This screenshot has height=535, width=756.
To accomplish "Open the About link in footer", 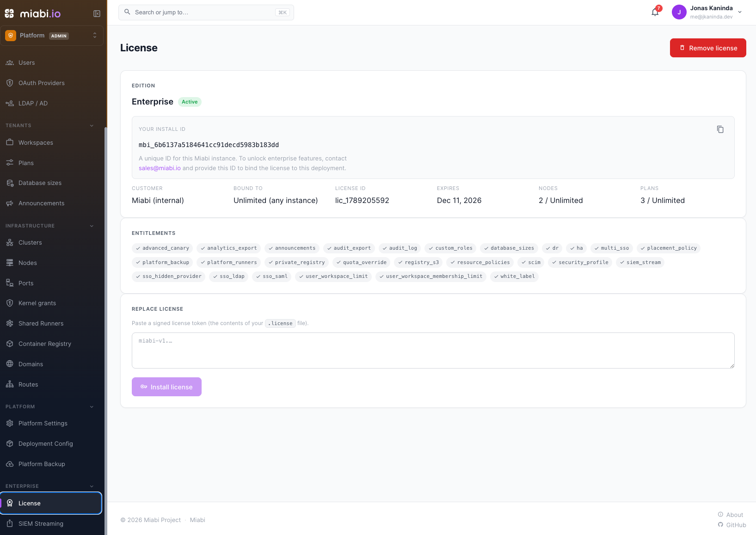I will 731,515.
